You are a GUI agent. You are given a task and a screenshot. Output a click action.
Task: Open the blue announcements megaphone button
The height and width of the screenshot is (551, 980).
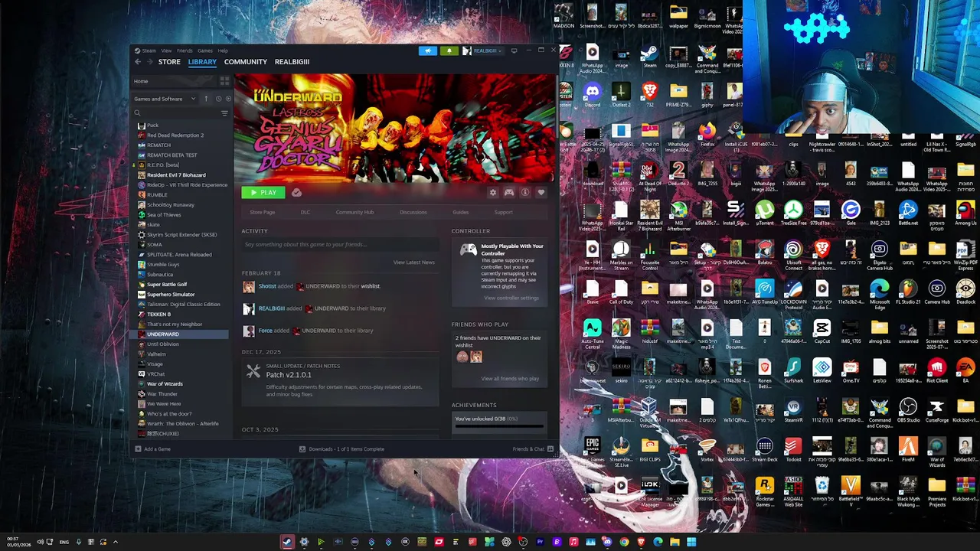click(428, 51)
